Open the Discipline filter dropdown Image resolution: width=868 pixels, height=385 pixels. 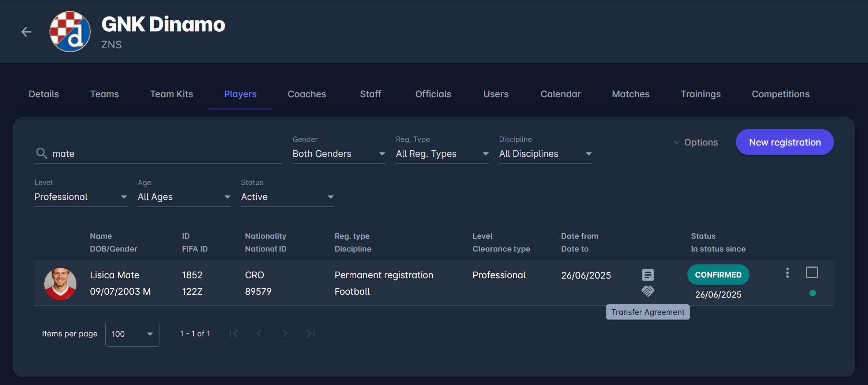point(545,154)
